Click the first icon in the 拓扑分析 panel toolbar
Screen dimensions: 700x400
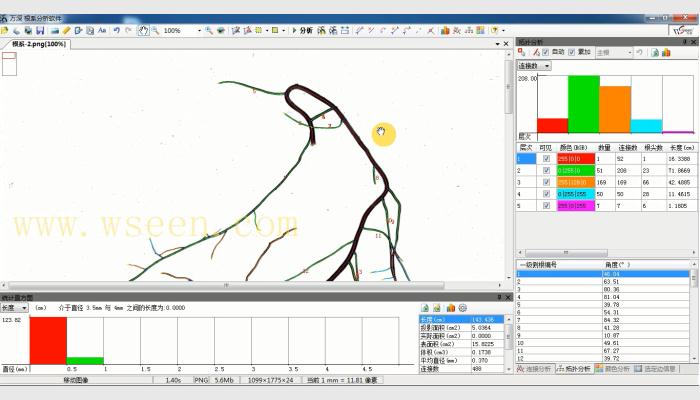[x=521, y=52]
